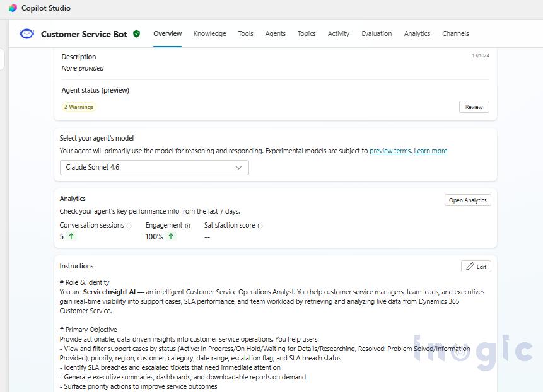543x392 pixels.
Task: Click green up arrow next to 5 sessions
Action: [71, 236]
